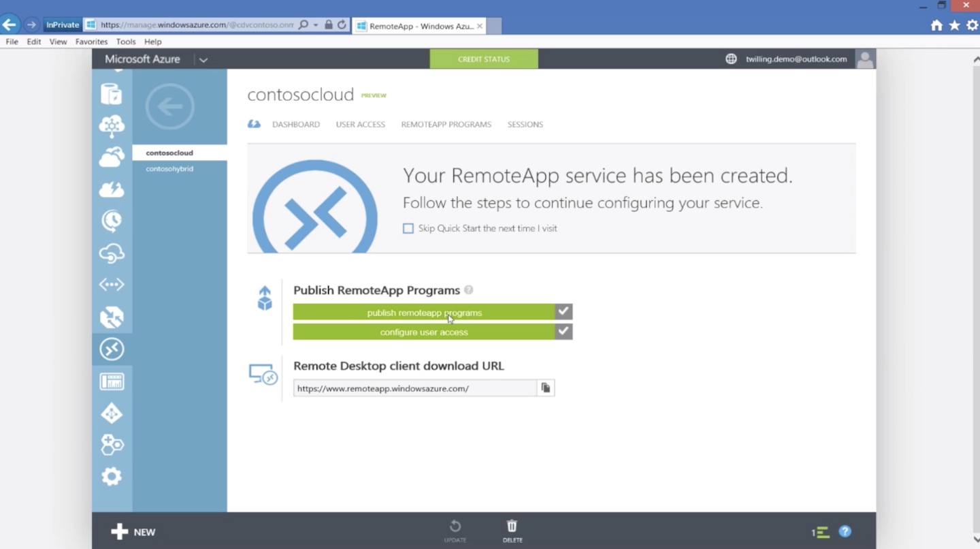Switch to the Dashboard tab
980x549 pixels.
coord(296,125)
